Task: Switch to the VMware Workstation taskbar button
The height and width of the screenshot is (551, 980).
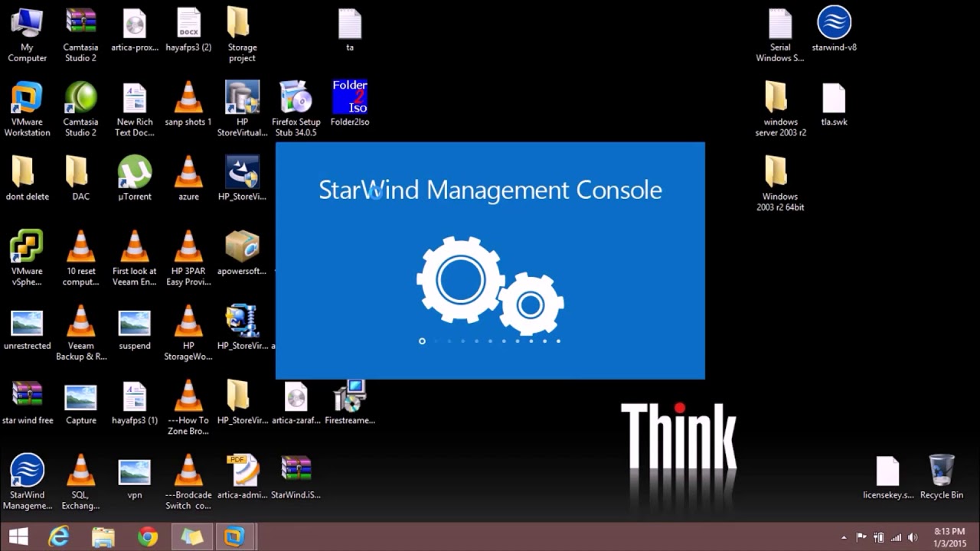Action: coord(234,536)
